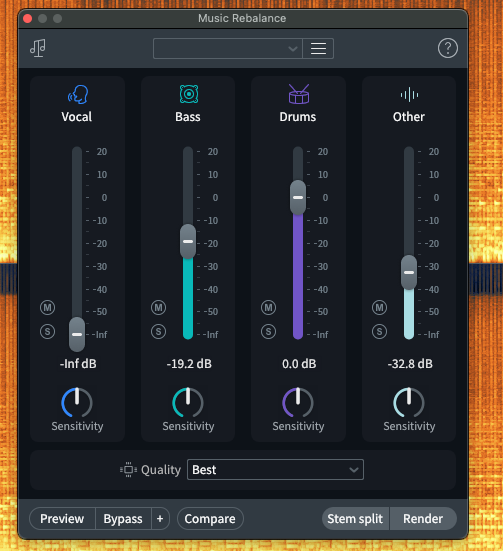Close the Music Rebalance window
Screen dimensions: 503x551
pyautogui.click(x=28, y=18)
